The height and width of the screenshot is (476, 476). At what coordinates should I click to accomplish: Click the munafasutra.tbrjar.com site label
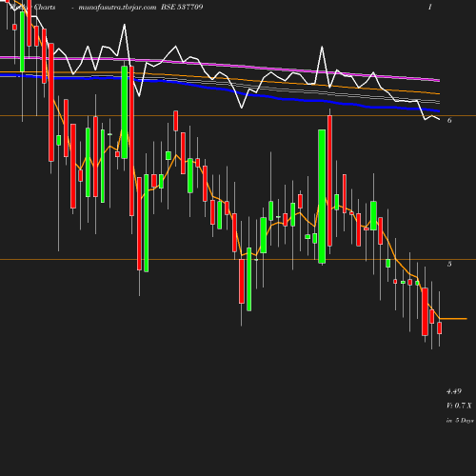coord(117,8)
